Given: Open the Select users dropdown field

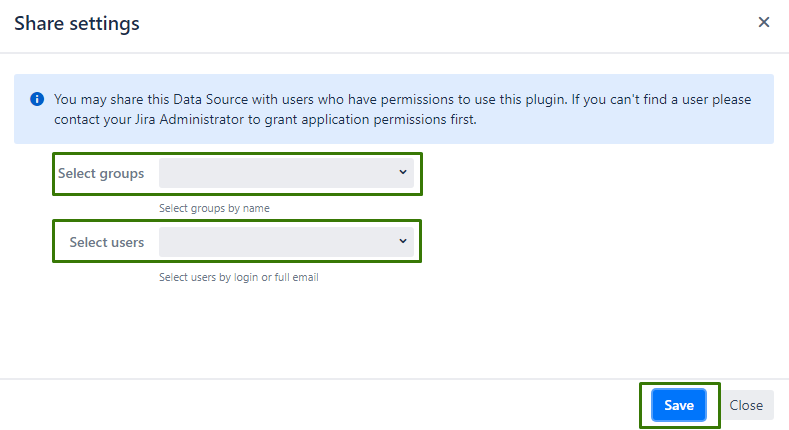Looking at the screenshot, I should click(x=285, y=242).
